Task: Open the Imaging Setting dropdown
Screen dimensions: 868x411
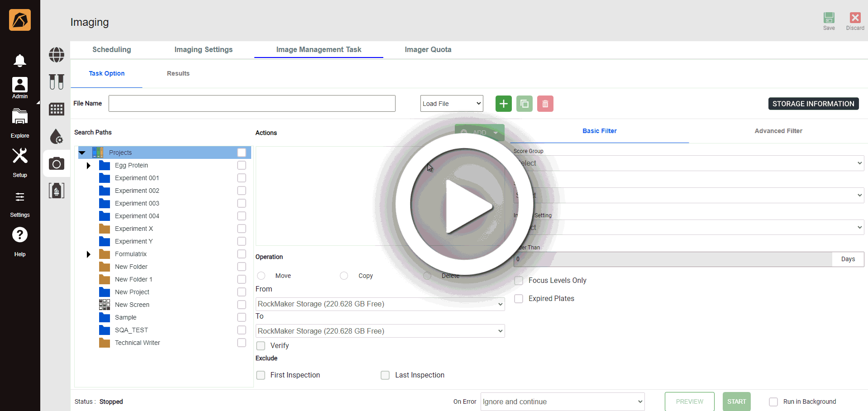Action: pos(689,227)
